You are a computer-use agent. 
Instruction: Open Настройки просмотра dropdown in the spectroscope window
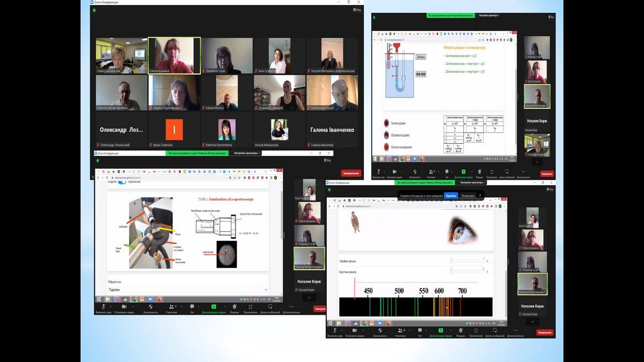coord(247,153)
